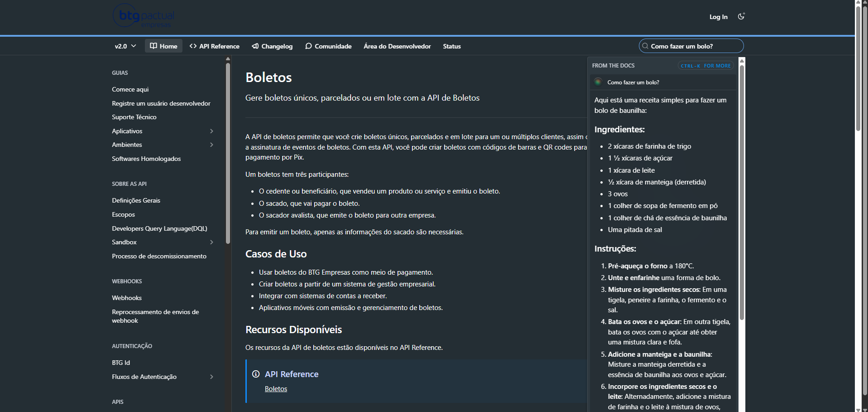Click the '3 ovos' ingredient line
Screen dimensions: 868x412
pyautogui.click(x=618, y=194)
